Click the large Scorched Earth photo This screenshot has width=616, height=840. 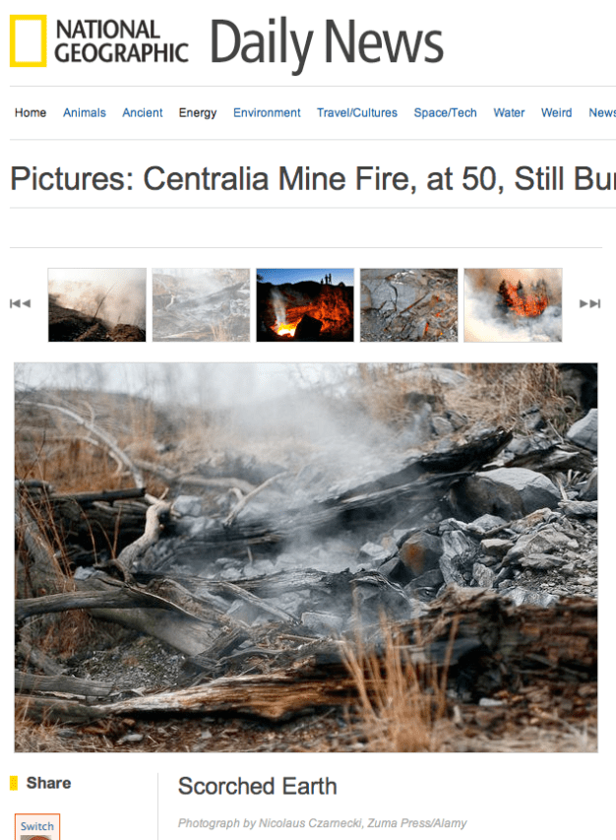tap(306, 557)
